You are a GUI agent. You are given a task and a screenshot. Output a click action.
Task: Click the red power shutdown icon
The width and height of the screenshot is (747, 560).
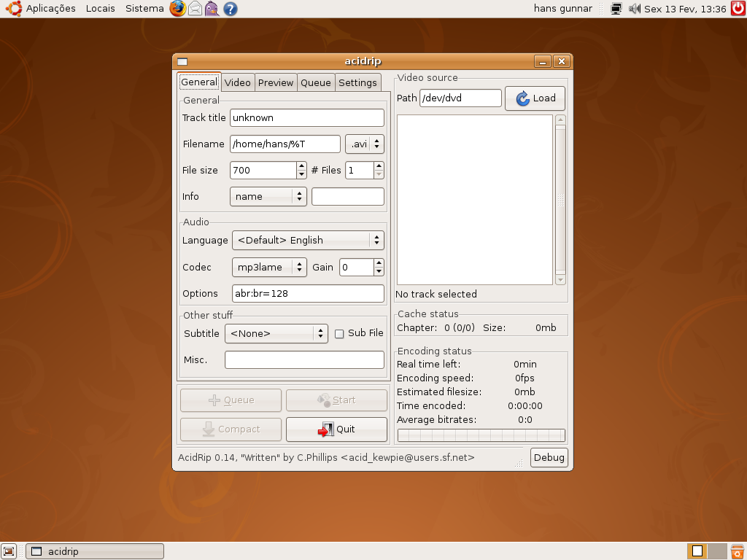click(x=738, y=8)
